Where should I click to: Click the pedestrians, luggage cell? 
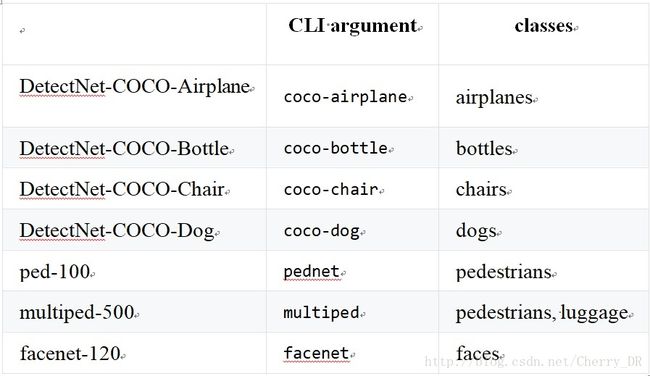pos(542,313)
